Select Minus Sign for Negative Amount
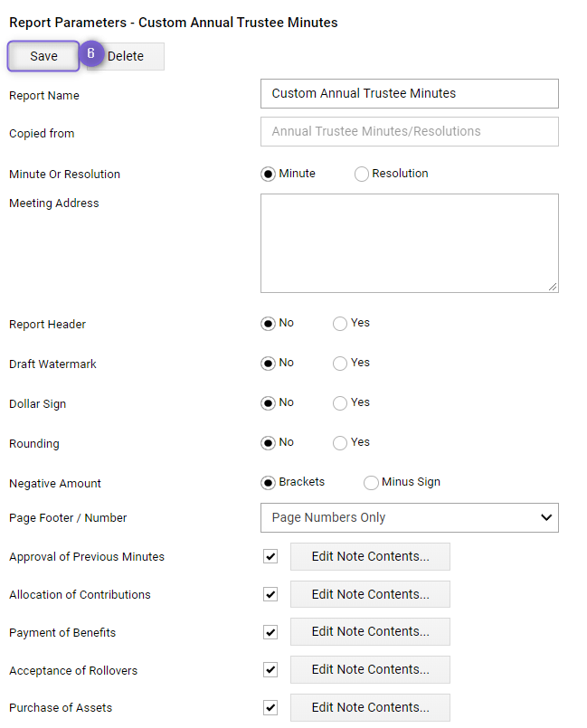Image resolution: width=587 pixels, height=728 pixels. coord(371,483)
